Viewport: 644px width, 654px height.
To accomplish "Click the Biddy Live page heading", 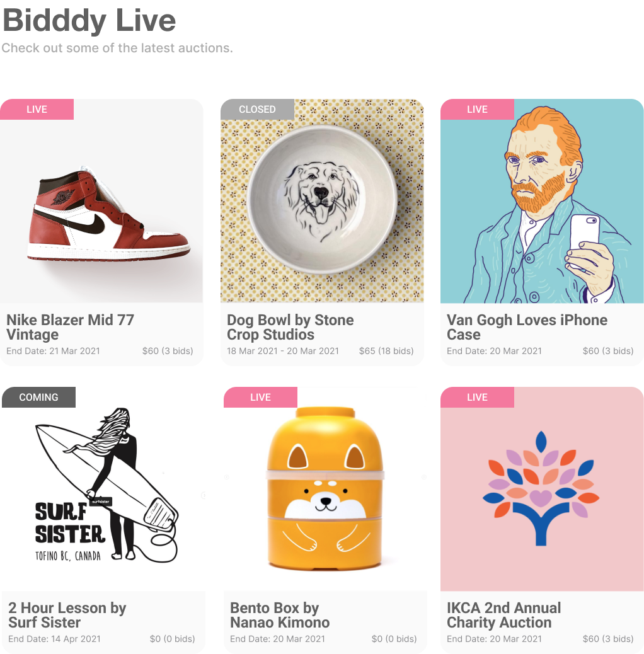I will (89, 20).
